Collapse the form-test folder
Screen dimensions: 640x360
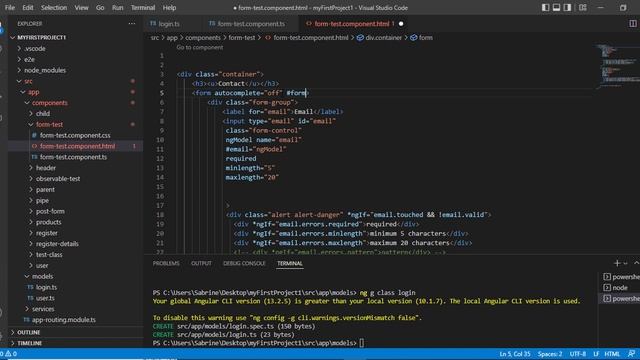tap(49, 124)
